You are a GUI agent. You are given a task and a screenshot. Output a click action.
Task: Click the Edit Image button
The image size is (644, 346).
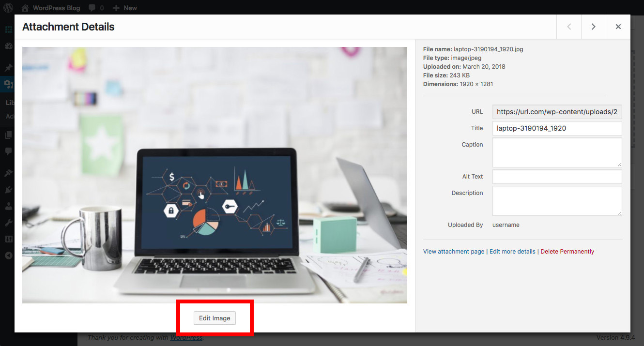[215, 318]
